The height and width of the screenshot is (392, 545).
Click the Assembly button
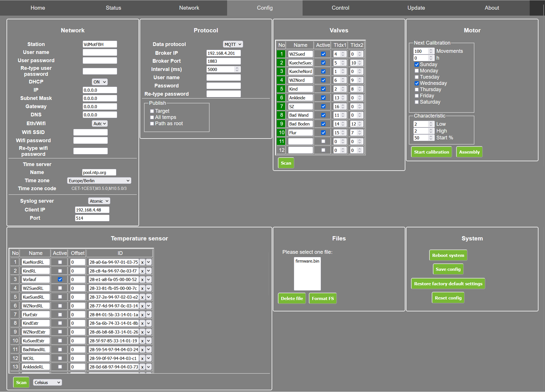pyautogui.click(x=469, y=152)
